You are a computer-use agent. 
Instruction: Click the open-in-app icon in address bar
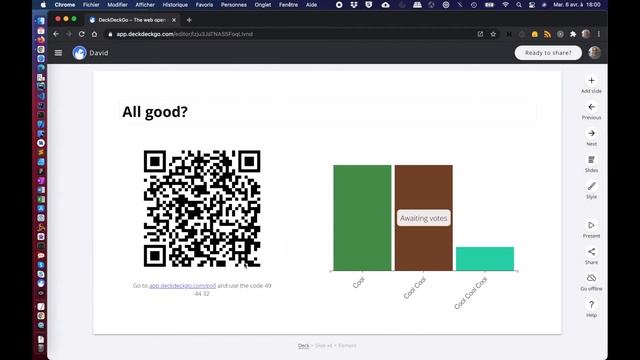point(480,34)
